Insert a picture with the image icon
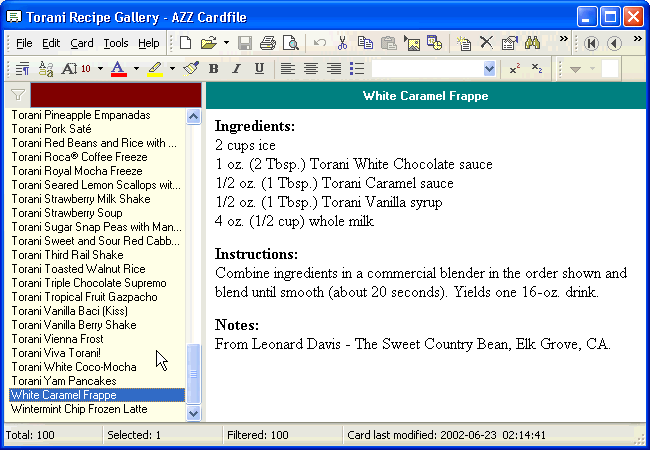Screen dimensions: 650x450 click(x=412, y=43)
